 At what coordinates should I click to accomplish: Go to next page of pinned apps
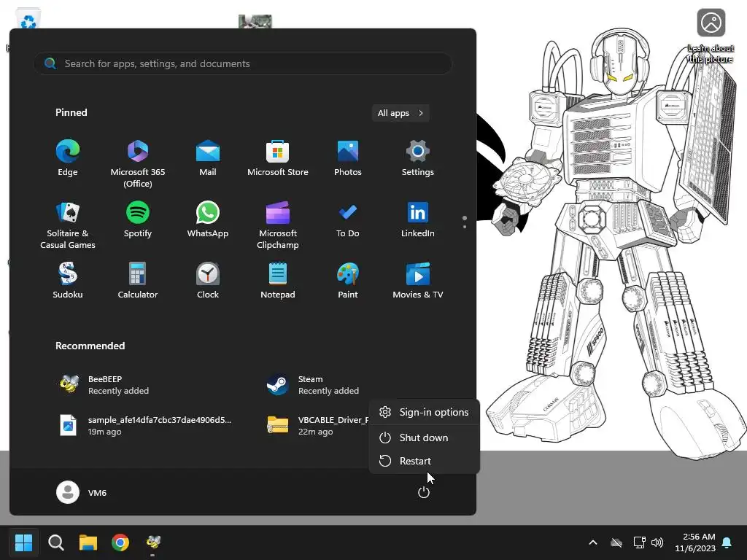click(x=465, y=226)
